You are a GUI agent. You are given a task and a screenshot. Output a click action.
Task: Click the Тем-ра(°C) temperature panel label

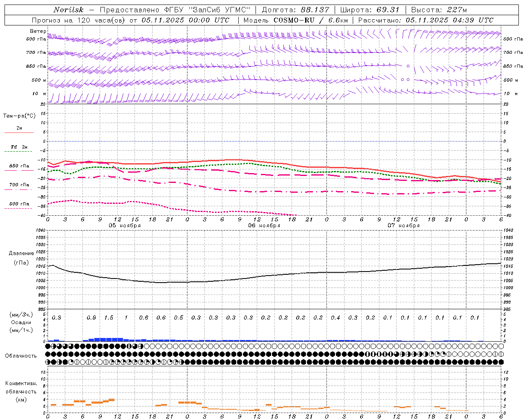[x=19, y=116]
